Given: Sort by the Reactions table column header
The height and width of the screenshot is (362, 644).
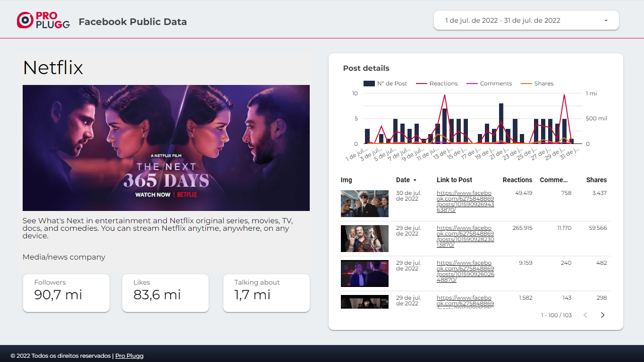Looking at the screenshot, I should (517, 180).
